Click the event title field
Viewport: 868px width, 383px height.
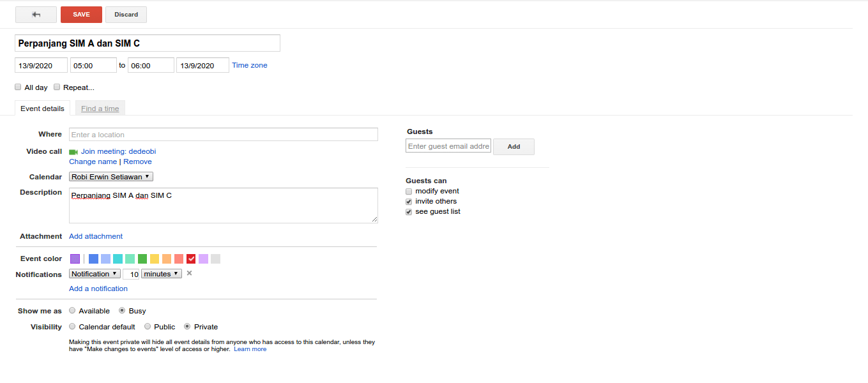pos(148,43)
